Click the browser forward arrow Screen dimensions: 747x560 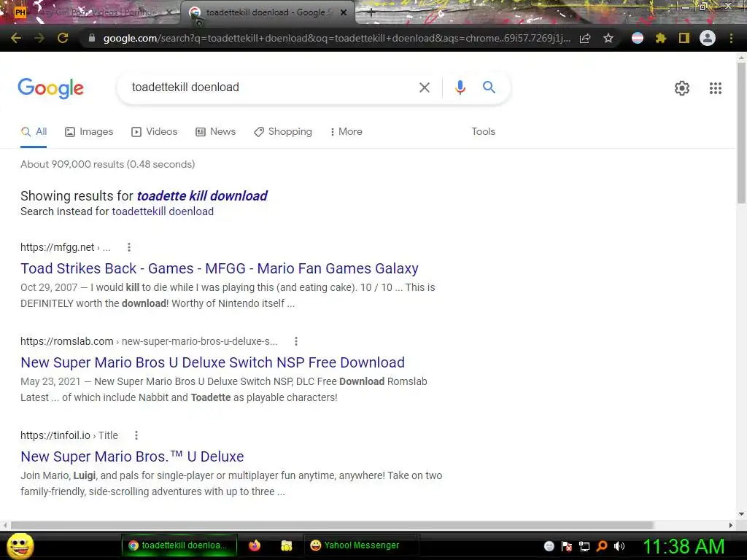point(39,38)
